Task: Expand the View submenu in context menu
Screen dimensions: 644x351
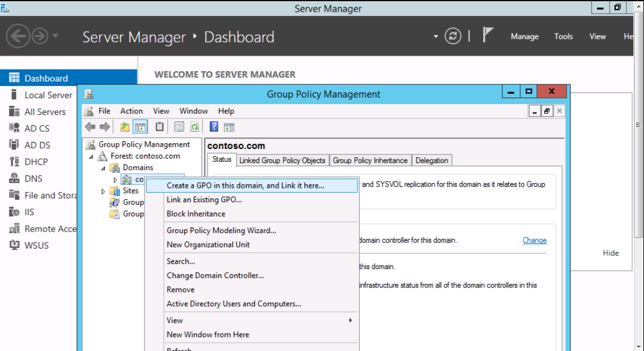Action: pyautogui.click(x=350, y=320)
